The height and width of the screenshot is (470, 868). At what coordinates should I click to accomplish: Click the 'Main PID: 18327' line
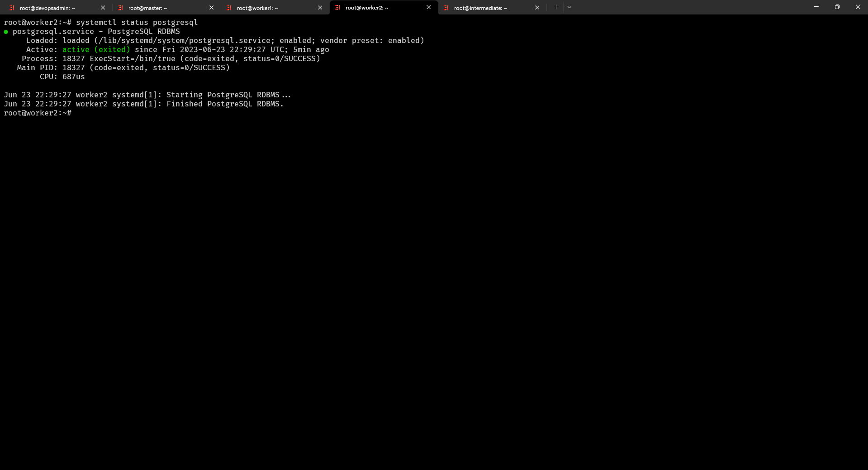(x=51, y=67)
